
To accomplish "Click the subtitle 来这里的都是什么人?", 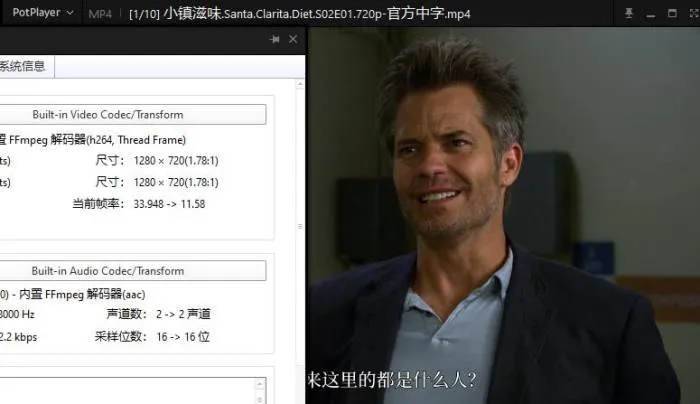I will tap(392, 380).
